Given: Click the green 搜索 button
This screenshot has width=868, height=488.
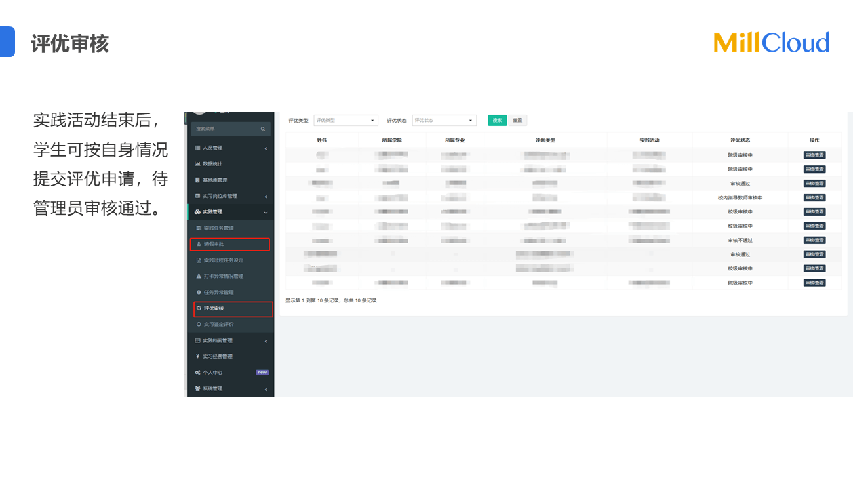Looking at the screenshot, I should pyautogui.click(x=497, y=121).
